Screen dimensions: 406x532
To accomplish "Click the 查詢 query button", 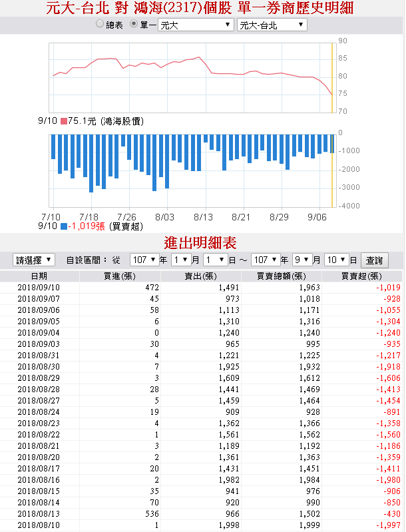I will 374,260.
